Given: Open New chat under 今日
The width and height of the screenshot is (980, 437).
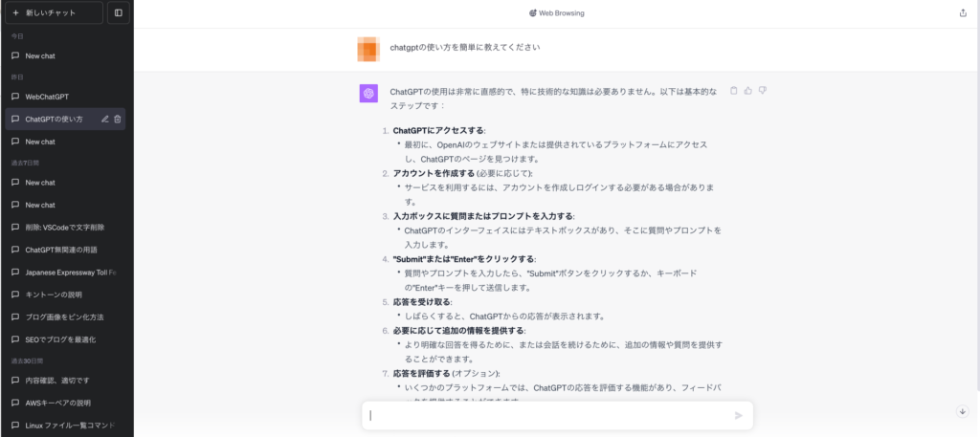Looking at the screenshot, I should (65, 55).
